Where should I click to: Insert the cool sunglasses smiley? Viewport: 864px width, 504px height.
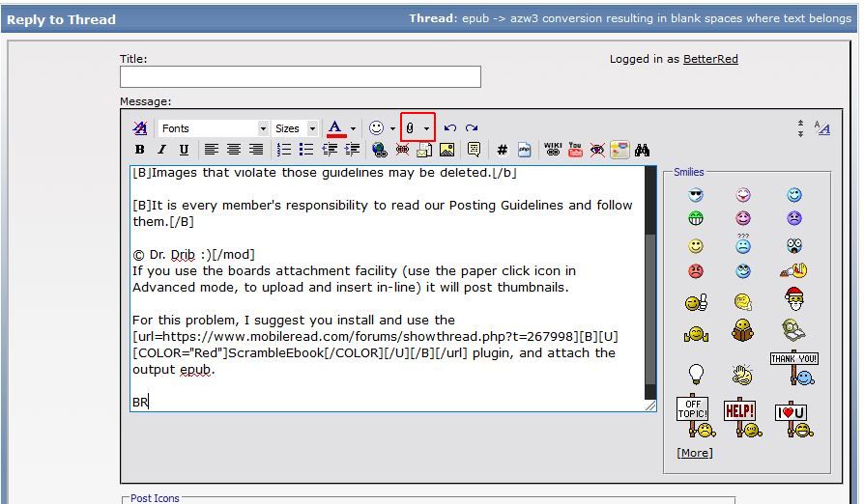click(696, 195)
